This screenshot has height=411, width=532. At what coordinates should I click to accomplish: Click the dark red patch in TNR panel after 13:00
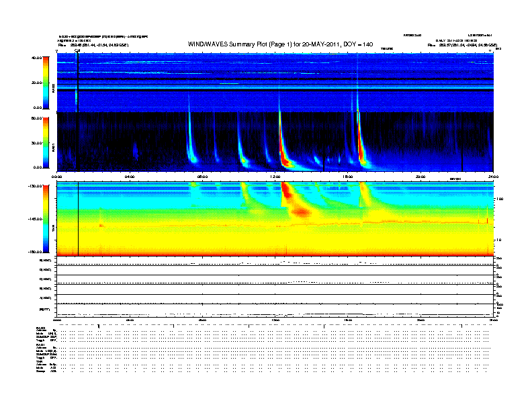coord(300,213)
